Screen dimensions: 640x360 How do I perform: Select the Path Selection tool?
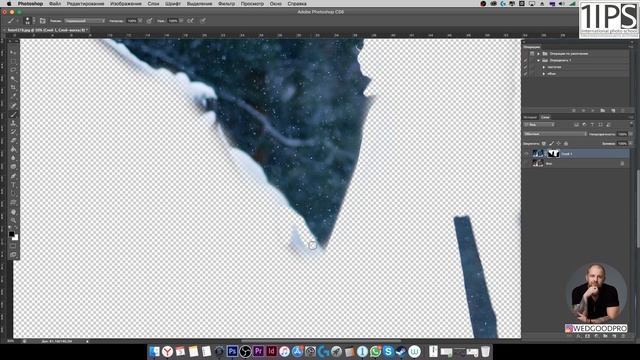[x=13, y=193]
